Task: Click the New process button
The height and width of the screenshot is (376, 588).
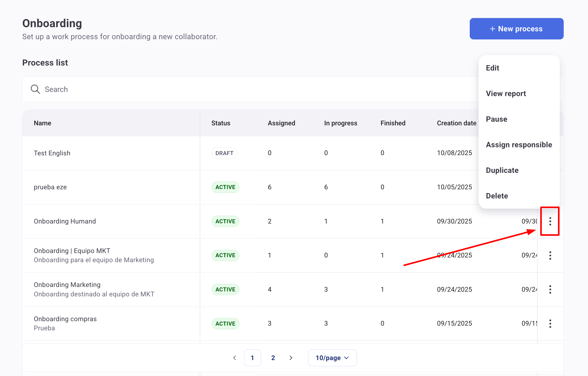Action: click(x=516, y=29)
